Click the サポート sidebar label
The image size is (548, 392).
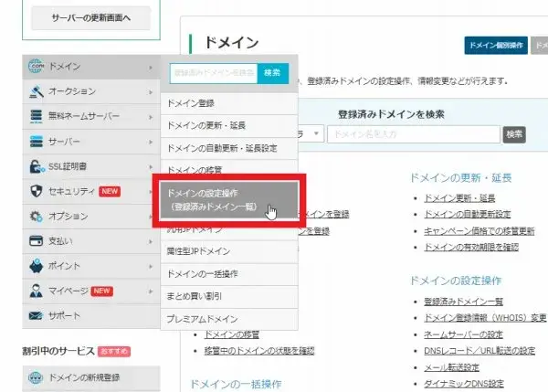pos(64,316)
